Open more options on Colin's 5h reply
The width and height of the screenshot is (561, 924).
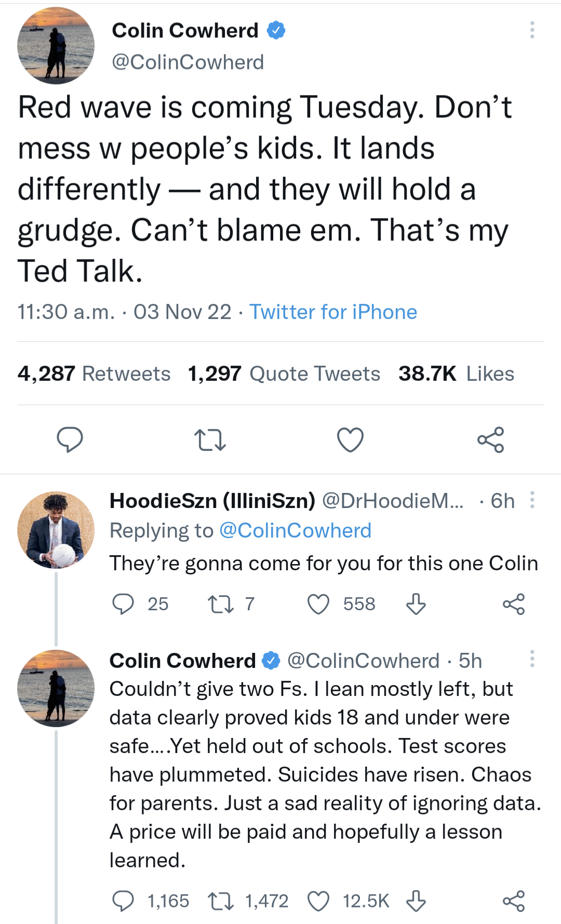532,659
